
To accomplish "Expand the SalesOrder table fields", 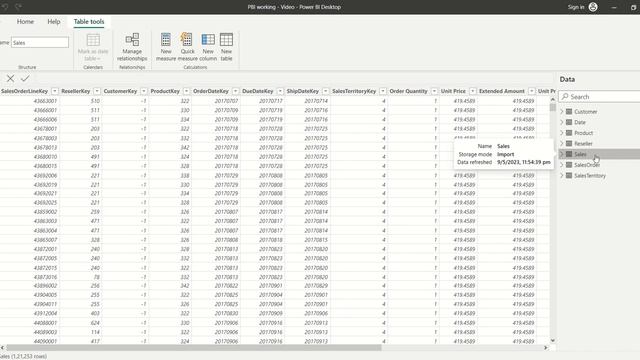I will point(562,164).
